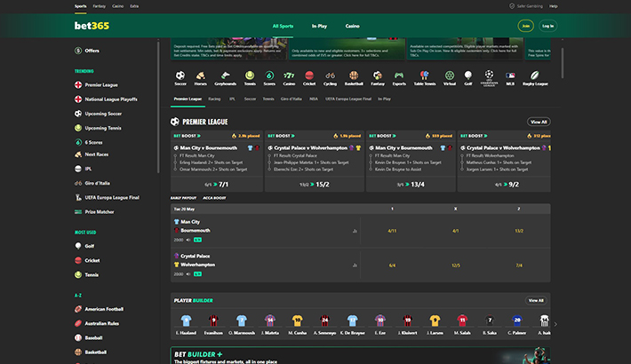Click the main page scrollbar

coord(563,63)
